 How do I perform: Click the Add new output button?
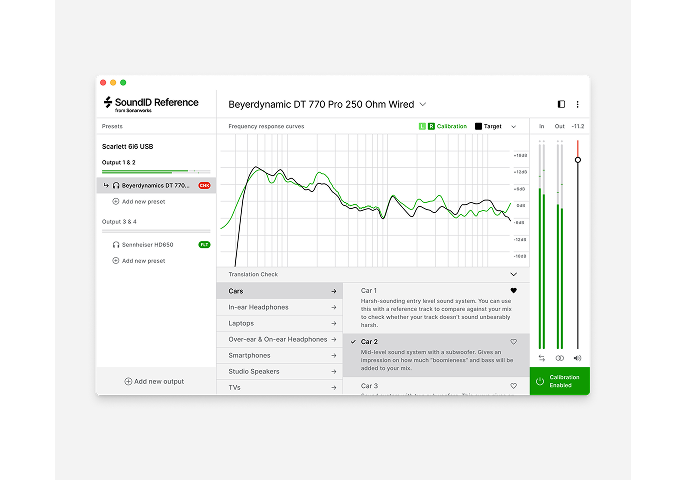(x=154, y=382)
